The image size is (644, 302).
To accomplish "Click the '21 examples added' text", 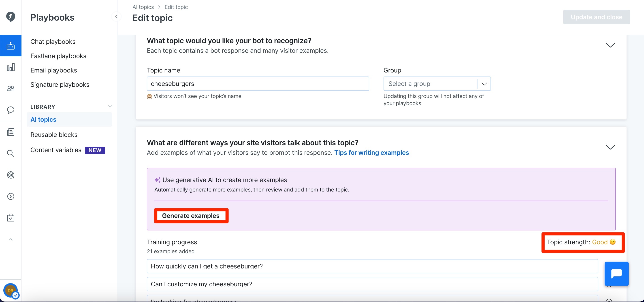I will tap(171, 251).
